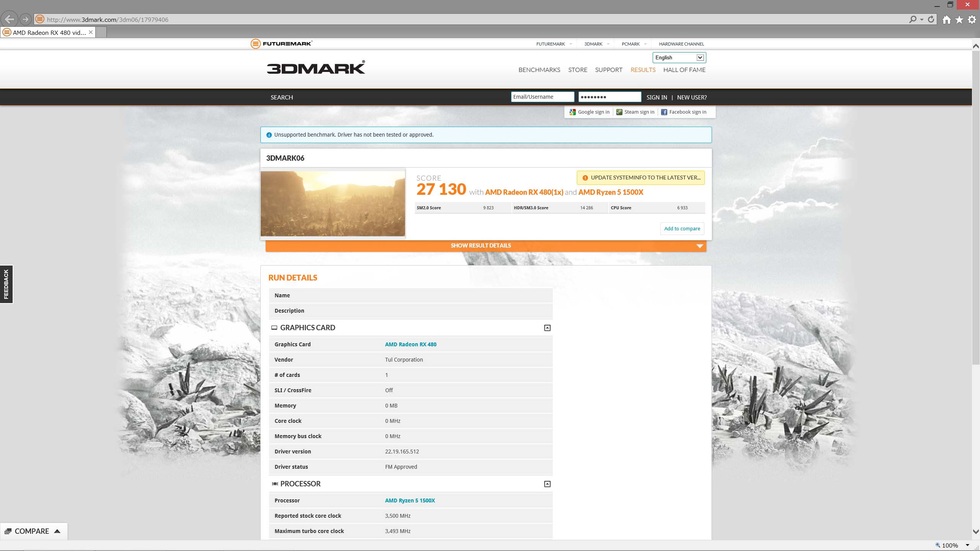Collapse the PROCESSOR section
Image resolution: width=980 pixels, height=551 pixels.
coord(547,484)
